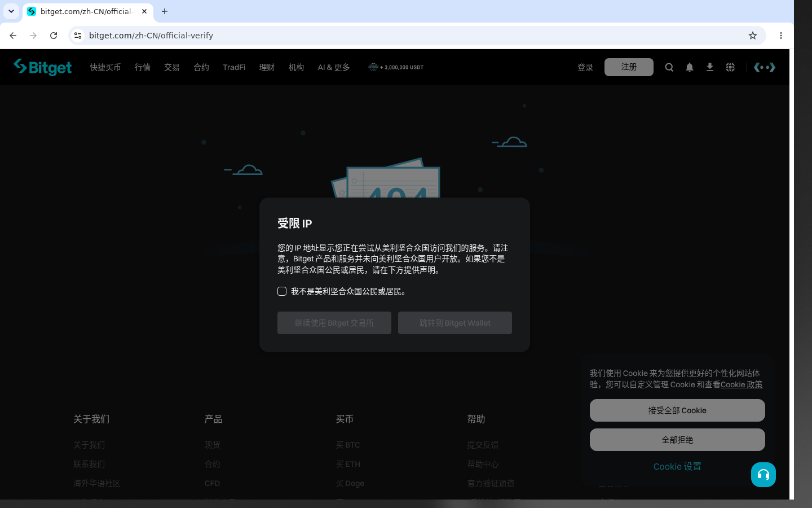The height and width of the screenshot is (508, 812).
Task: Bookmark this page with the star icon
Action: 753,36
